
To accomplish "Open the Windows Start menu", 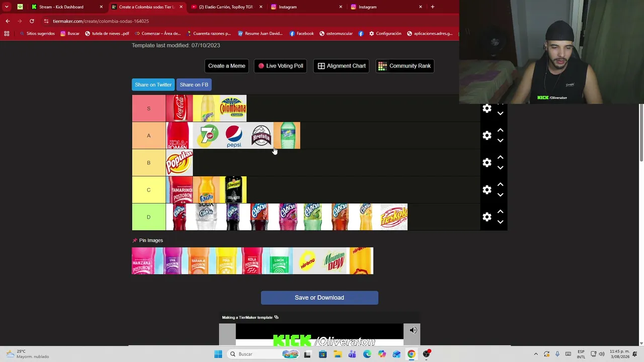I will (218, 354).
